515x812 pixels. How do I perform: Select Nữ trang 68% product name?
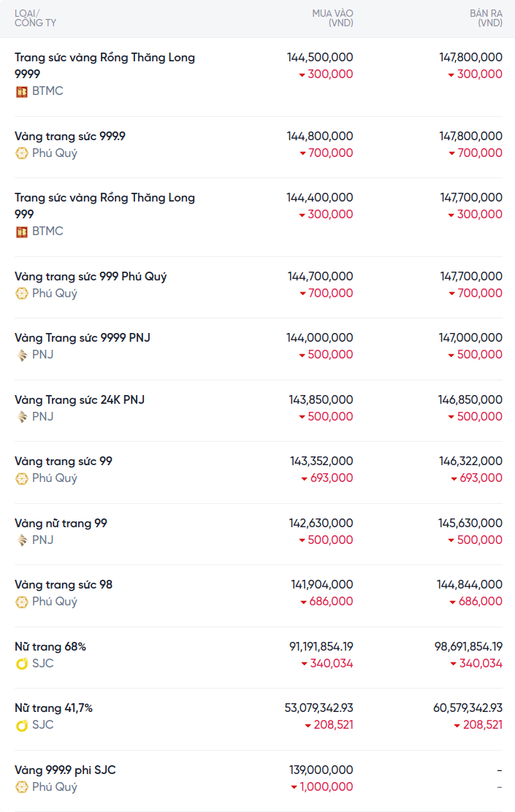(x=50, y=647)
